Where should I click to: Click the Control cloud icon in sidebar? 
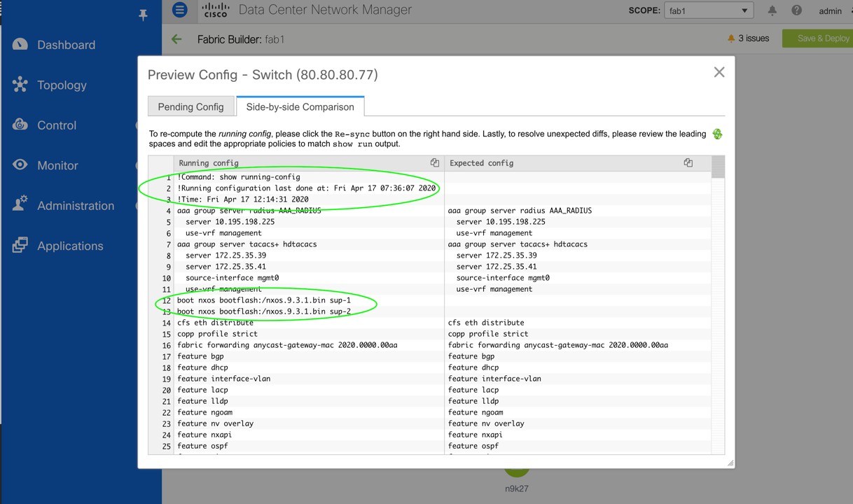point(20,125)
